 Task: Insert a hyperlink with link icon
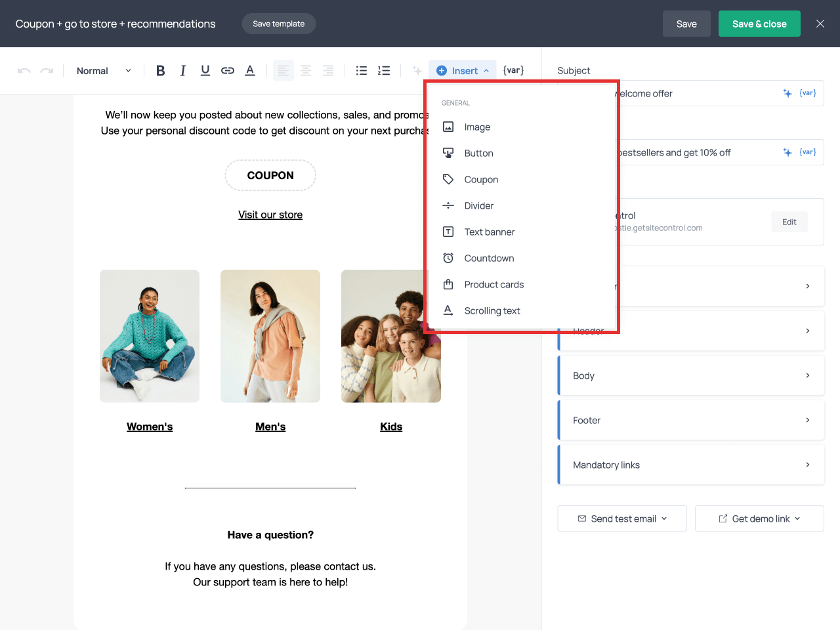(228, 71)
